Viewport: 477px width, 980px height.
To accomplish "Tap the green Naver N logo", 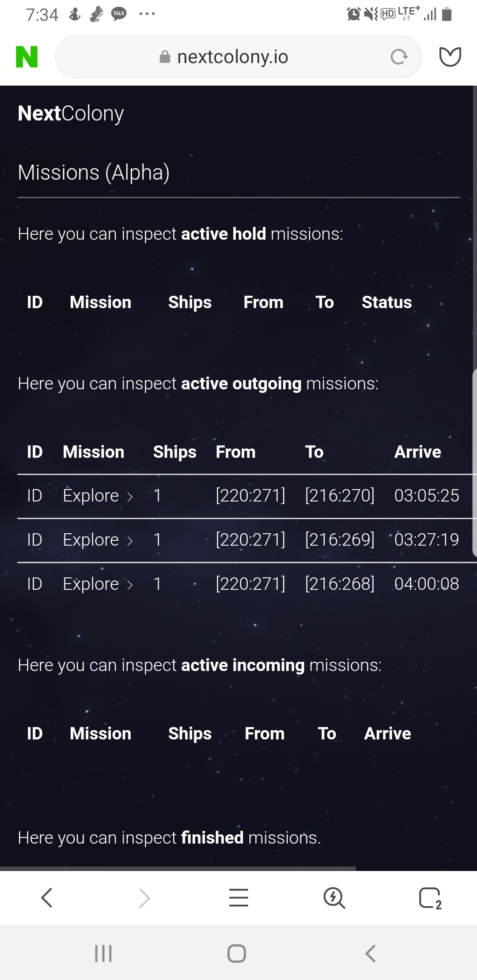I will [x=26, y=57].
